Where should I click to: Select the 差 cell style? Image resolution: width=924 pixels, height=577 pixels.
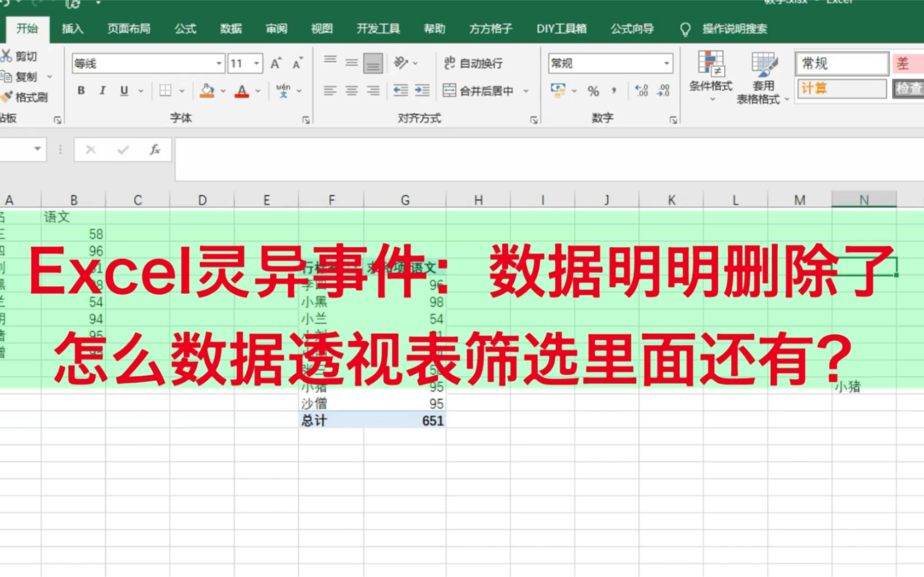pyautogui.click(x=908, y=63)
